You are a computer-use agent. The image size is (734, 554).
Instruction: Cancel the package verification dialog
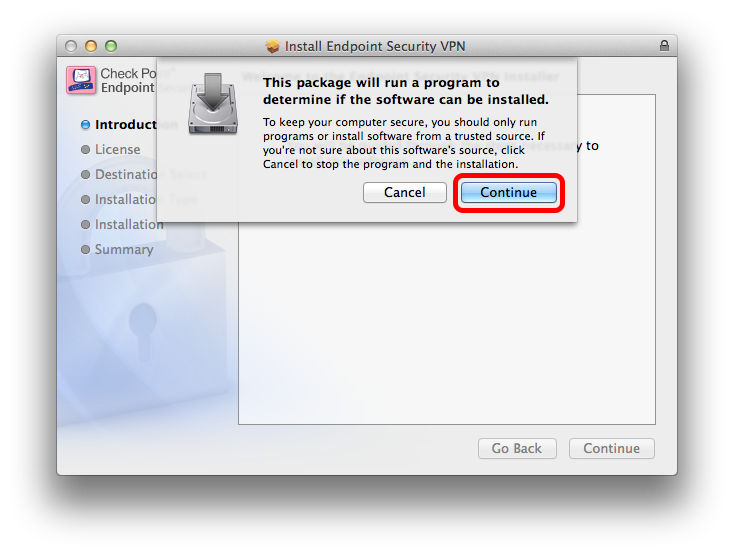(404, 192)
